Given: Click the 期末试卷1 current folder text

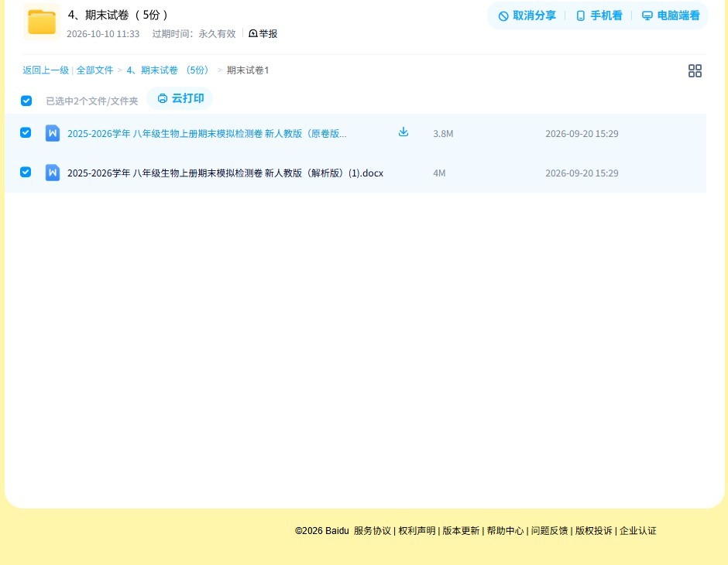Looking at the screenshot, I should tap(248, 70).
